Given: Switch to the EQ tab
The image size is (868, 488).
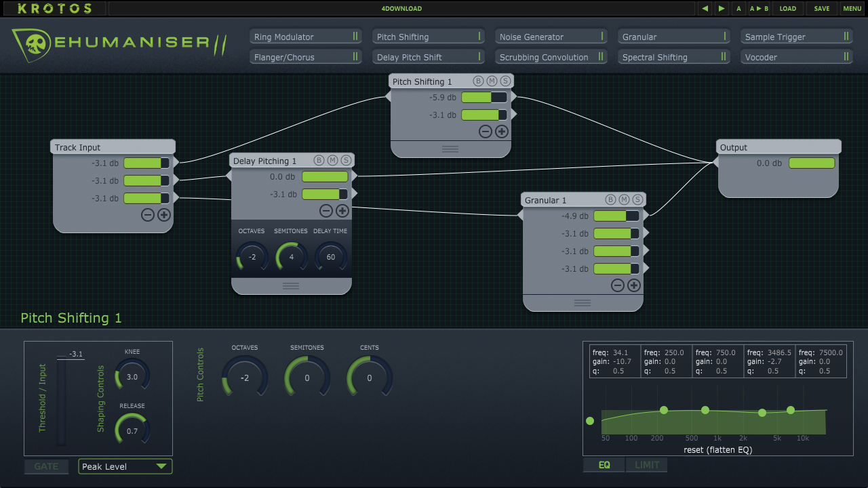Looking at the screenshot, I should (604, 465).
